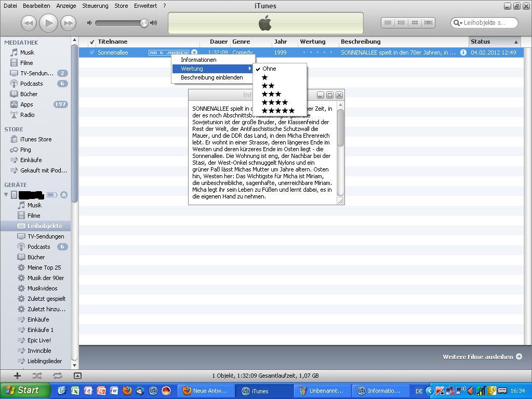Click the arrow beside the AB 6 JAHREN badge
Image resolution: width=532 pixels, height=399 pixels.
click(x=194, y=52)
